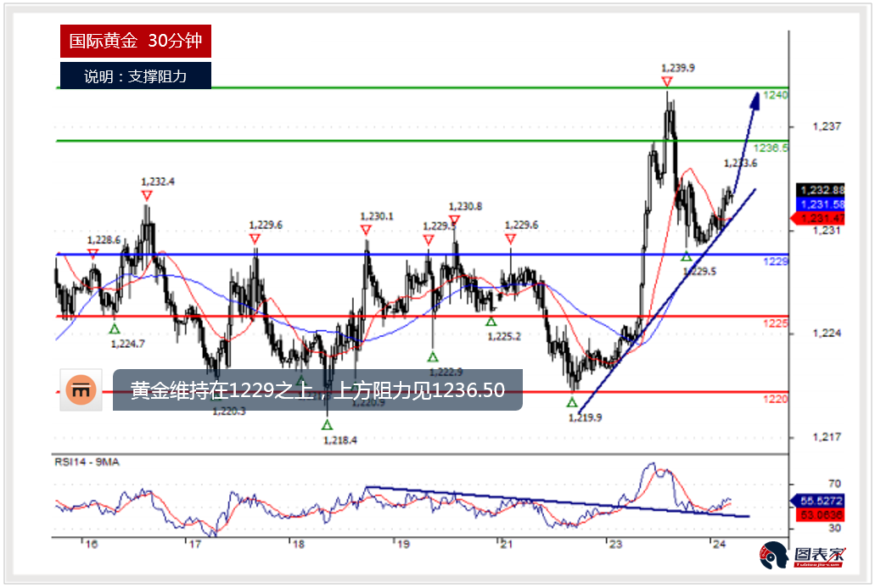
Task: Click the green triangle marker above 1,222.9
Action: pos(433,357)
